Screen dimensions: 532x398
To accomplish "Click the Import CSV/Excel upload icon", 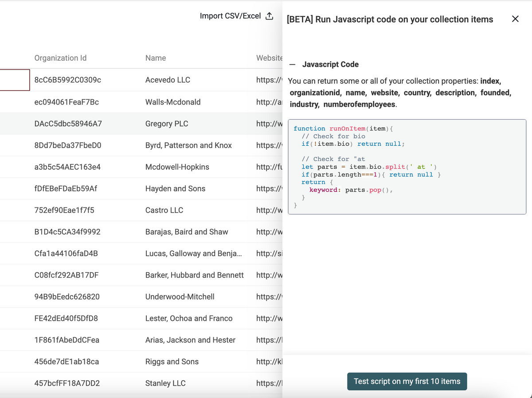I will [x=269, y=16].
